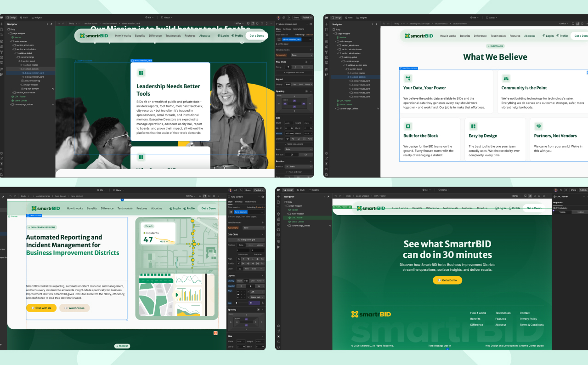Click icon above Easy by Design heading

[x=473, y=126]
